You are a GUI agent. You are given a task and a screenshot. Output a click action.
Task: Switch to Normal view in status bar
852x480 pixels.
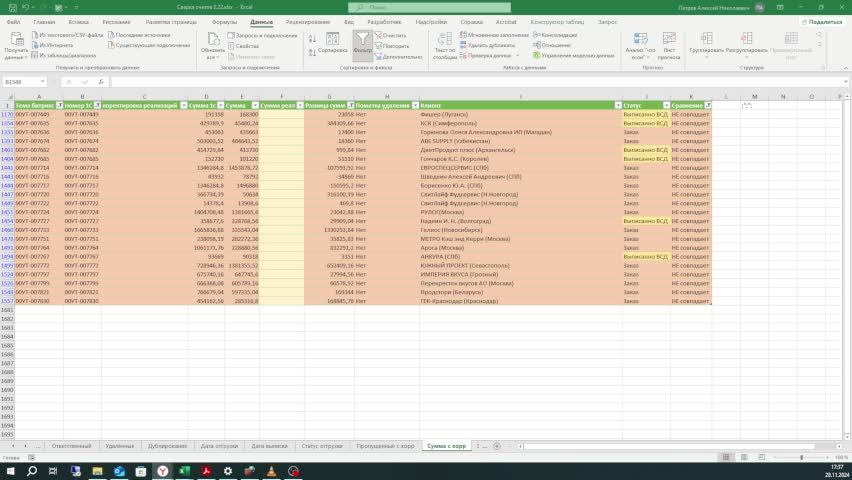pyautogui.click(x=726, y=458)
